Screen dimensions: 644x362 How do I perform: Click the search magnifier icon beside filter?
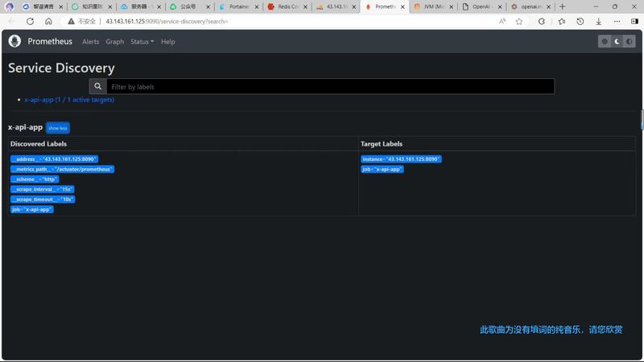(97, 87)
